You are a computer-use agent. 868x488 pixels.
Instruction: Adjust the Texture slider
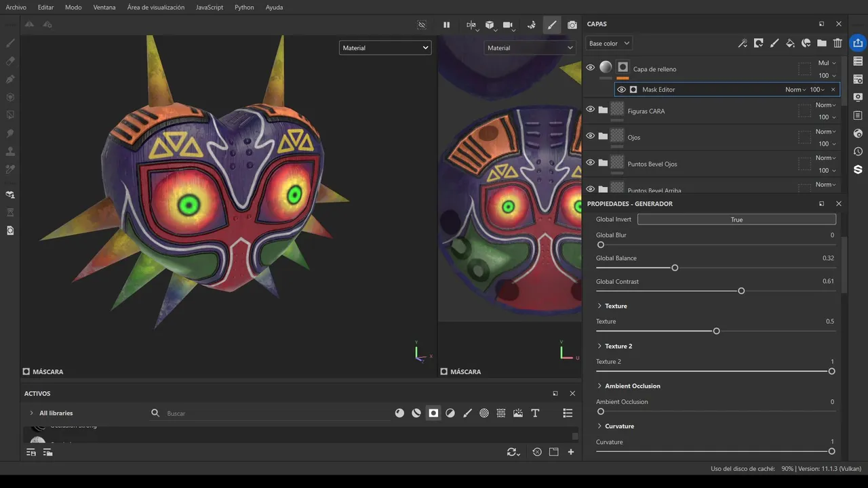[715, 331]
